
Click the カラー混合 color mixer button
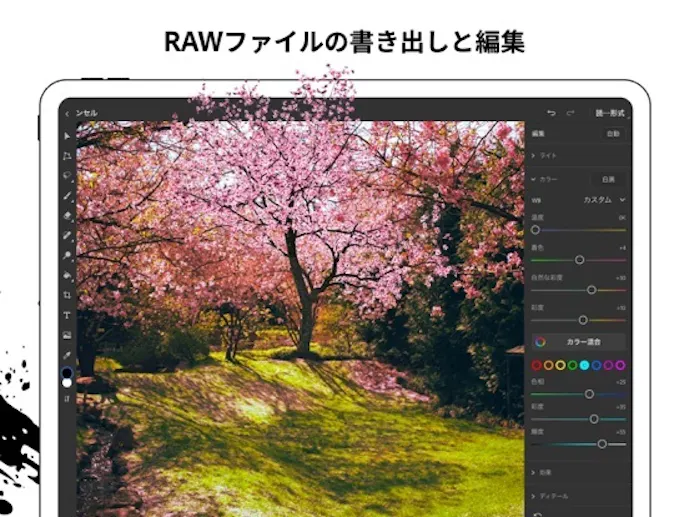coord(578,341)
